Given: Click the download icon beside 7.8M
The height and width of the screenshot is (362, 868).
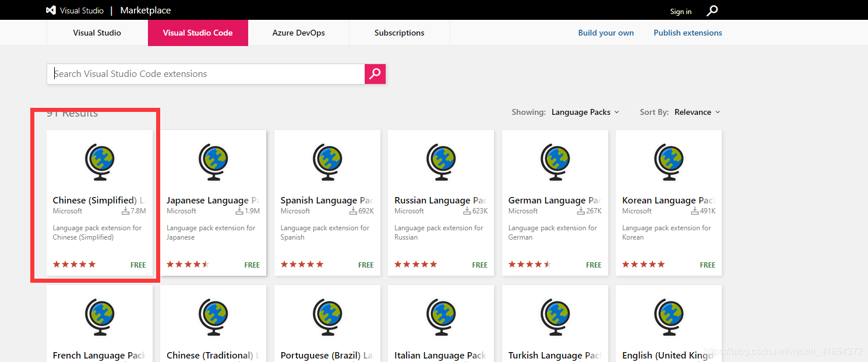Looking at the screenshot, I should (125, 210).
